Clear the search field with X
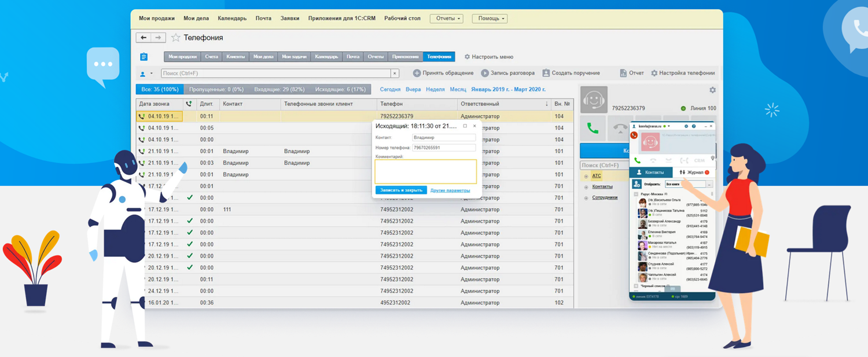Screen dimensions: 868x357 (x=395, y=73)
